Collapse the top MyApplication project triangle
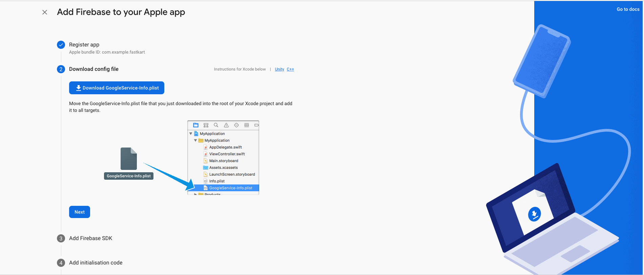 point(191,134)
